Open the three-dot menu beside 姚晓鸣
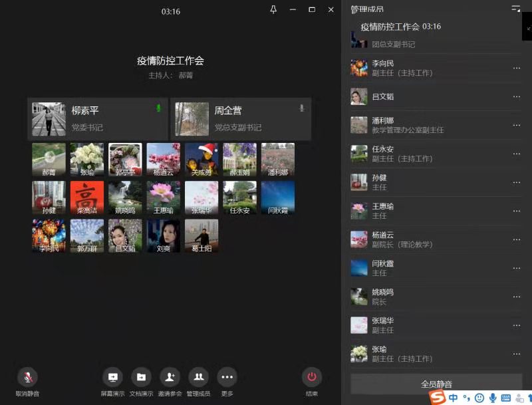 coord(517,297)
